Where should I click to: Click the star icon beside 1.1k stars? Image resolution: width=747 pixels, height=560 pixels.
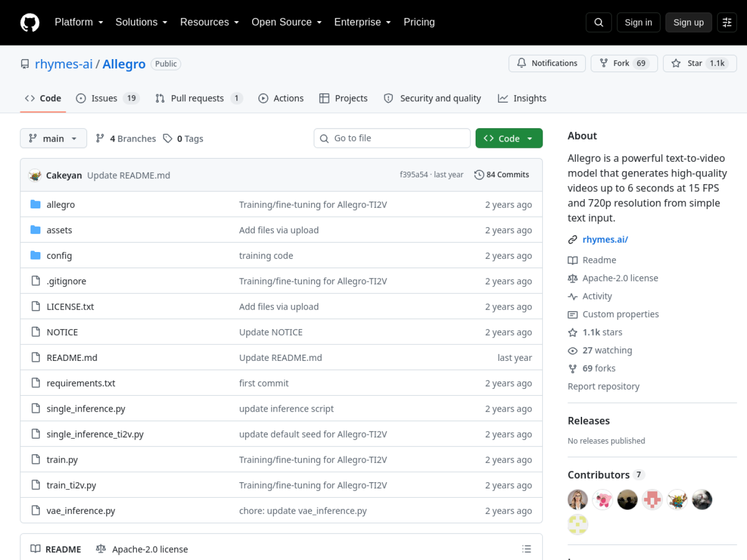point(573,332)
